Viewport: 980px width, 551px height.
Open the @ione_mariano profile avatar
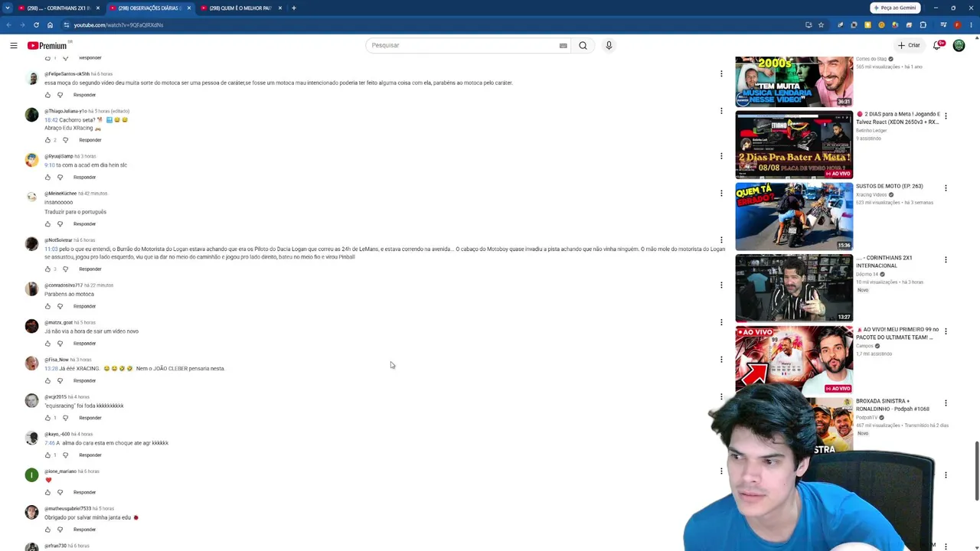pyautogui.click(x=31, y=475)
